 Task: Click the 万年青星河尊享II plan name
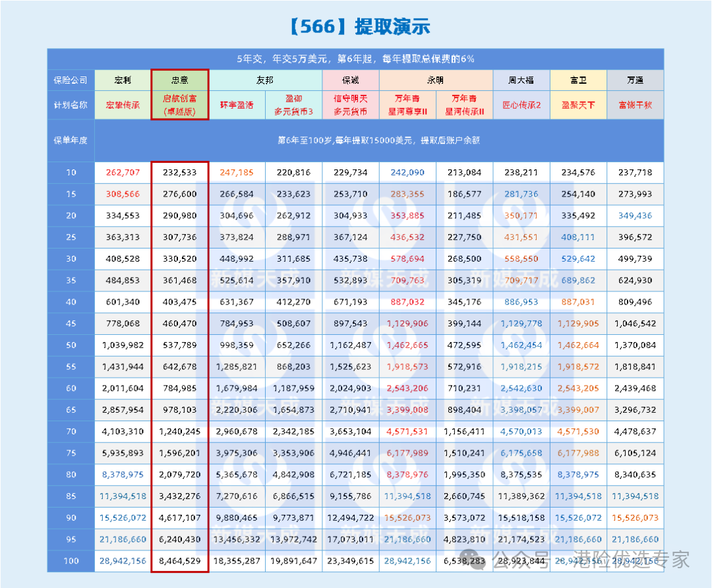point(407,105)
